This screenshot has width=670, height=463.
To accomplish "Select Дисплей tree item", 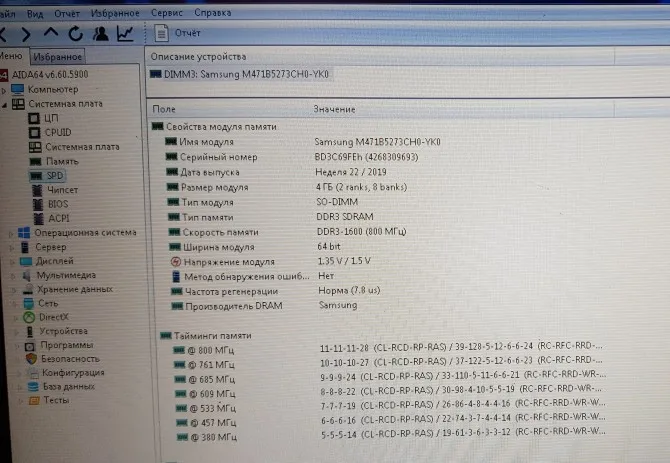I will (47, 261).
